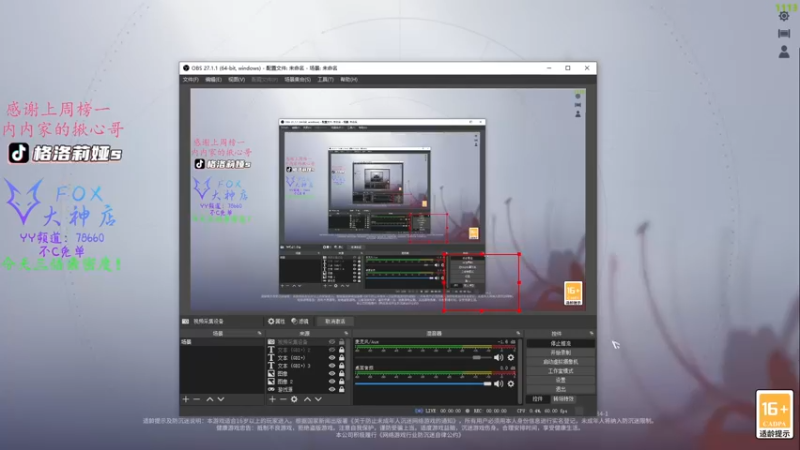Undock the 来源 panel via header icon

point(346,333)
